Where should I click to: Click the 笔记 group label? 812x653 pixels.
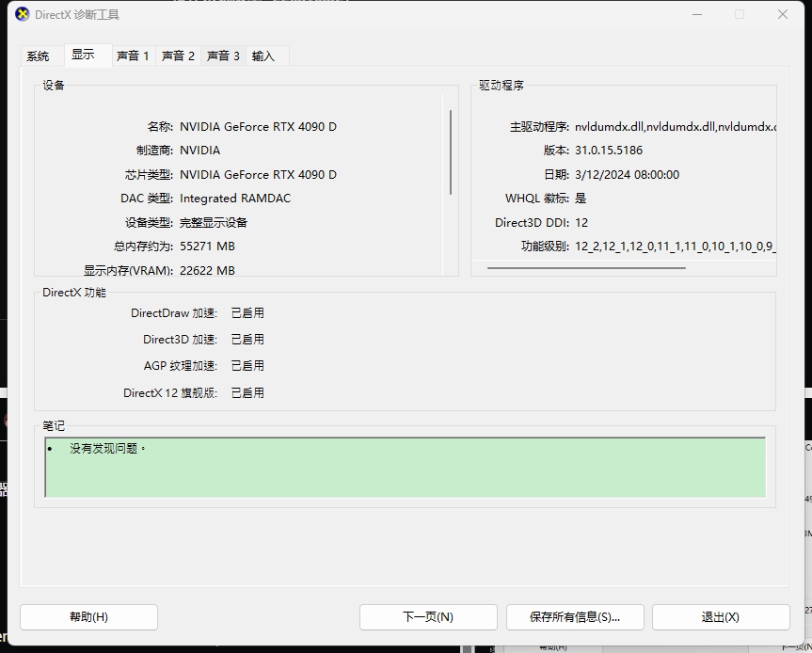(54, 426)
